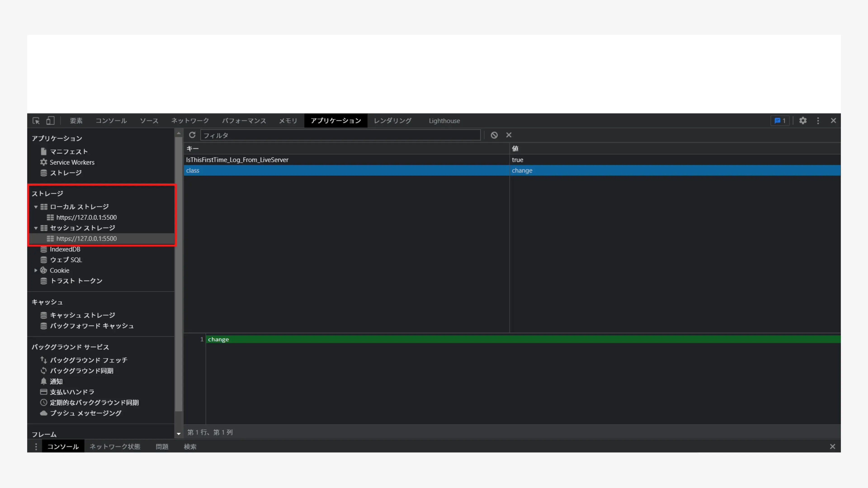Click the 通知 bell icon
The width and height of the screenshot is (868, 488).
tap(43, 381)
